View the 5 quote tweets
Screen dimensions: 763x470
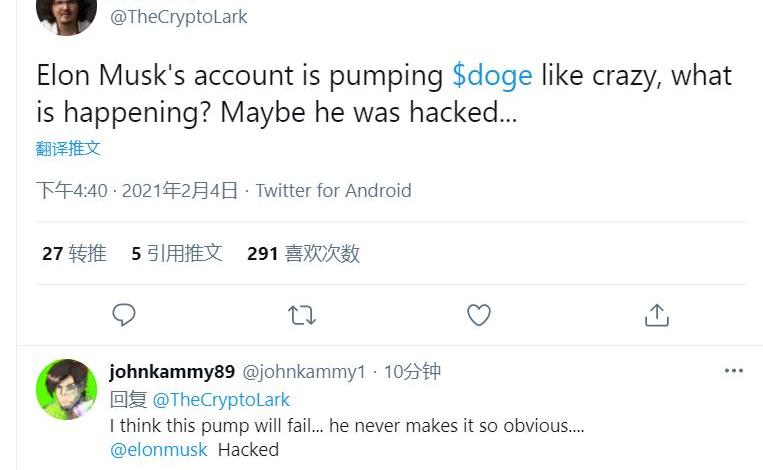[176, 254]
